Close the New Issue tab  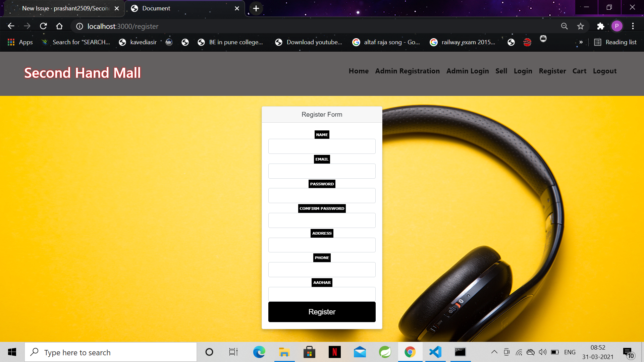(117, 8)
